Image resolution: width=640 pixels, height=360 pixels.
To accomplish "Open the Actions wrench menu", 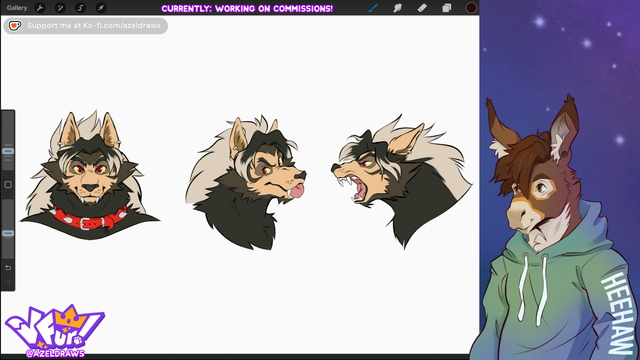I will pos(40,8).
